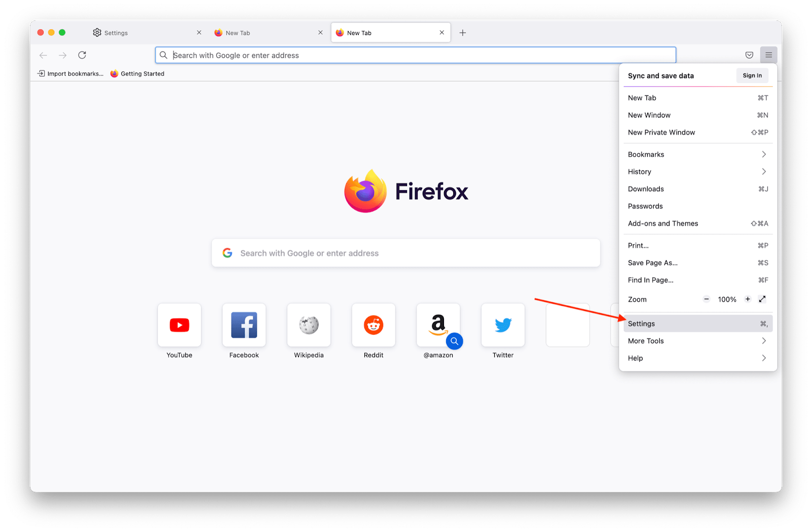Click the Import bookmarks icon

41,74
